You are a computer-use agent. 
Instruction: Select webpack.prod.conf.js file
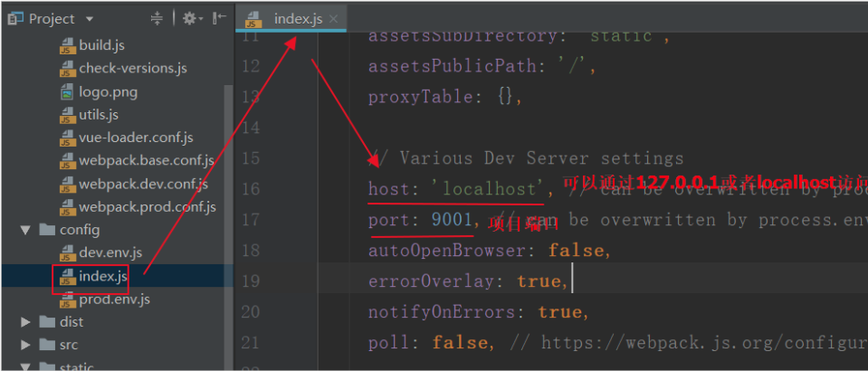(x=148, y=207)
